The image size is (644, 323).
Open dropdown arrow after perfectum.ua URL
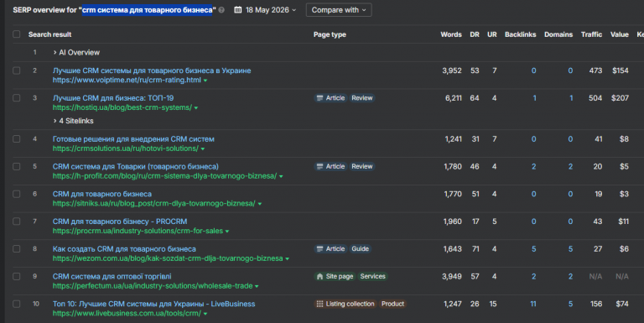click(257, 286)
